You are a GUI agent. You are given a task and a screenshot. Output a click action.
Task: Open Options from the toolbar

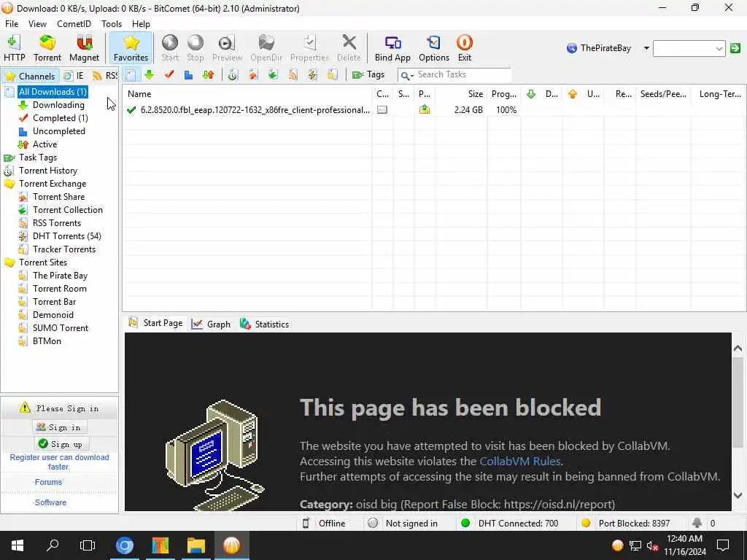click(434, 48)
